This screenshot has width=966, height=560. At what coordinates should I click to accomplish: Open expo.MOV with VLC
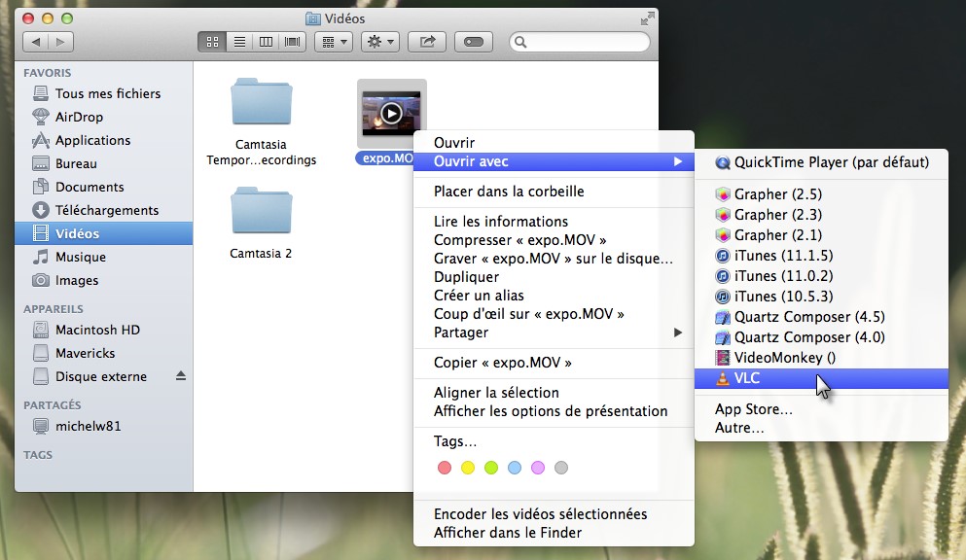[747, 379]
